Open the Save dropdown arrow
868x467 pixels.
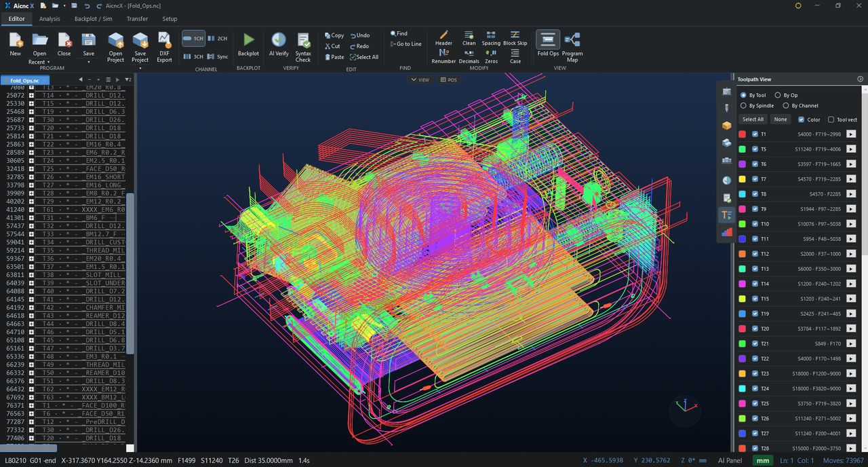point(88,62)
